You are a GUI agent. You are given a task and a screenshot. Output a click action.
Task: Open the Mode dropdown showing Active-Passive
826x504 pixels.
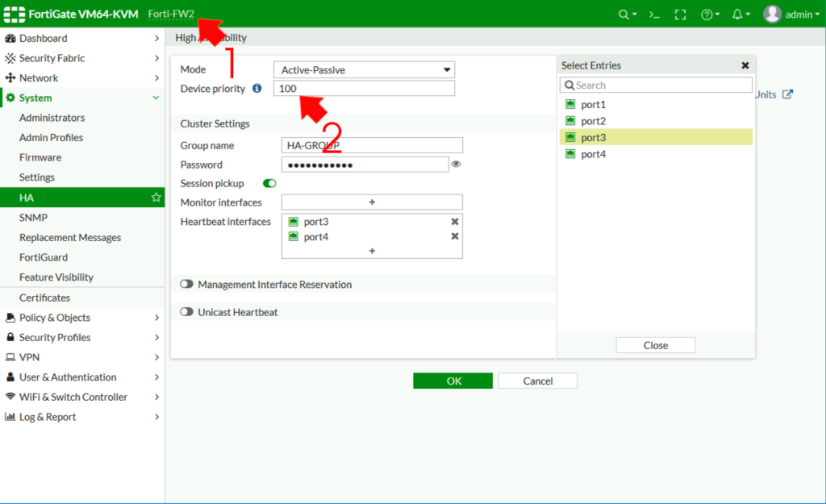tap(363, 69)
